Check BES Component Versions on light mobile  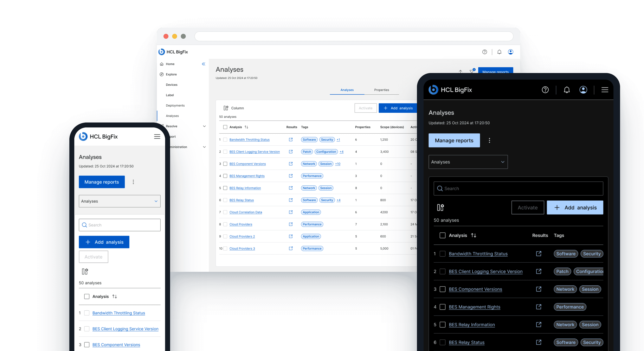pyautogui.click(x=87, y=345)
